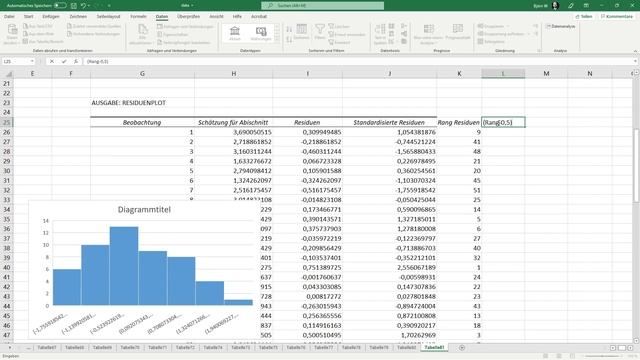Click Alle aktualisieren button
The width and height of the screenshot is (640, 360).
(x=141, y=34)
